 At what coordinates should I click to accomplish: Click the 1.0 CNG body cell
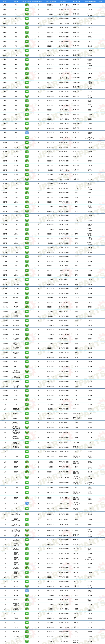pos(76,298)
